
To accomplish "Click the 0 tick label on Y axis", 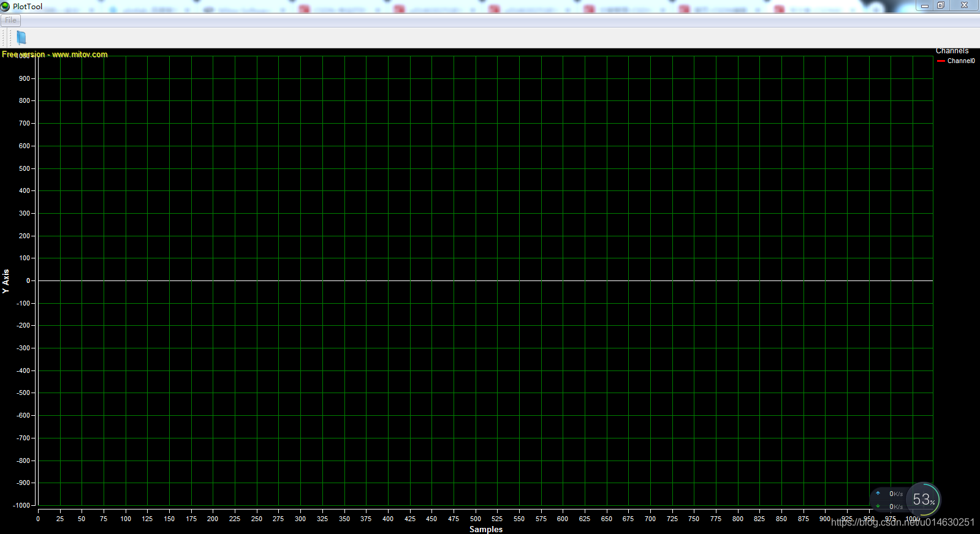I will pyautogui.click(x=28, y=280).
